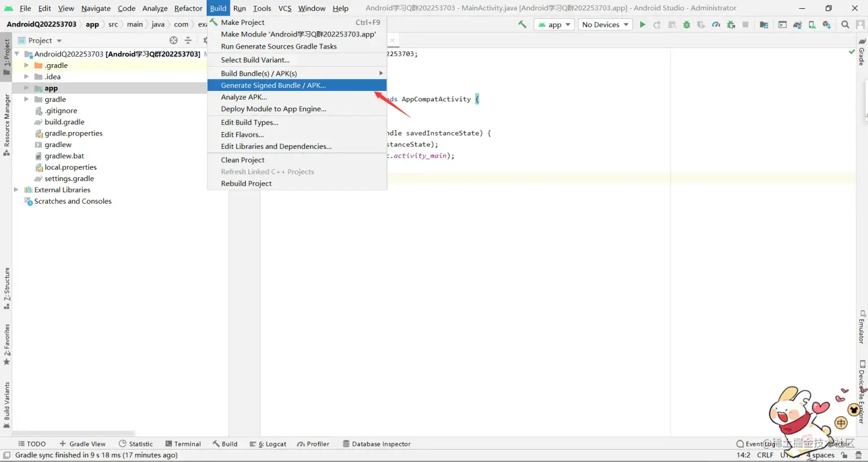Open the Gradle View tool window button
Screen dimensions: 868x462
point(82,444)
